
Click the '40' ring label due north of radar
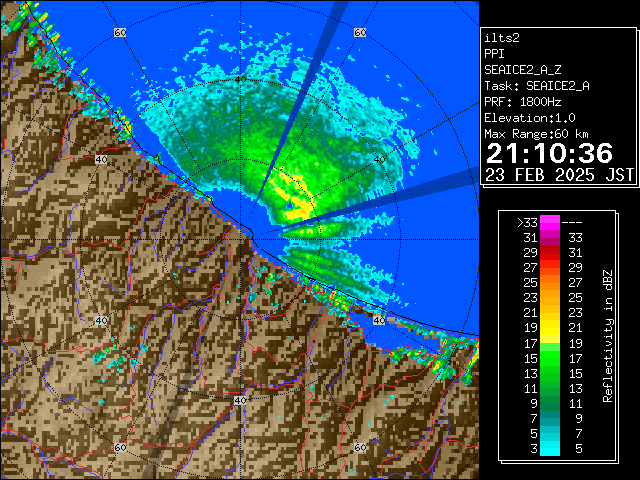coord(240,79)
